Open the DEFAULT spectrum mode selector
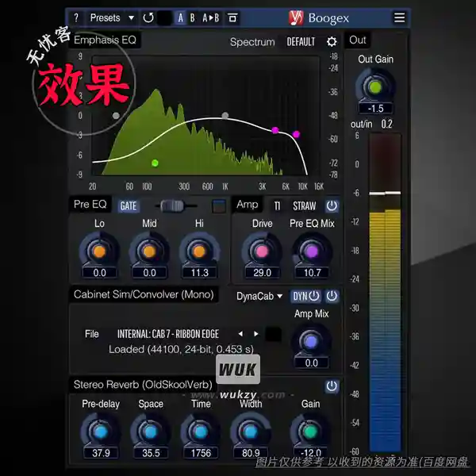The image size is (476, 476). 301,41
